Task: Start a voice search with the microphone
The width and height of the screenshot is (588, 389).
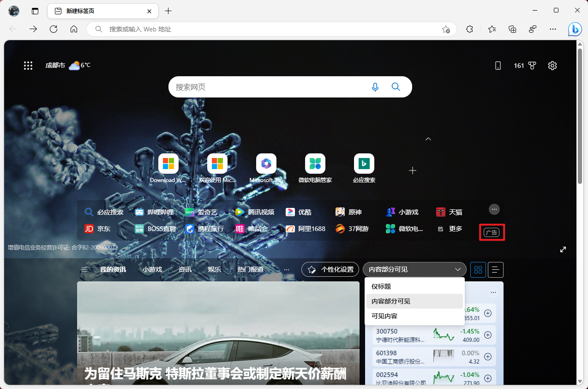Action: point(375,86)
